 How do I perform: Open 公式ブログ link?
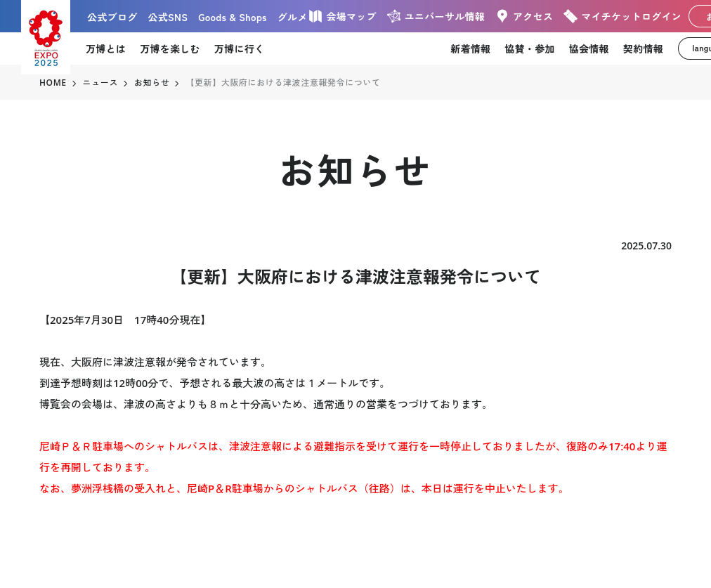112,18
